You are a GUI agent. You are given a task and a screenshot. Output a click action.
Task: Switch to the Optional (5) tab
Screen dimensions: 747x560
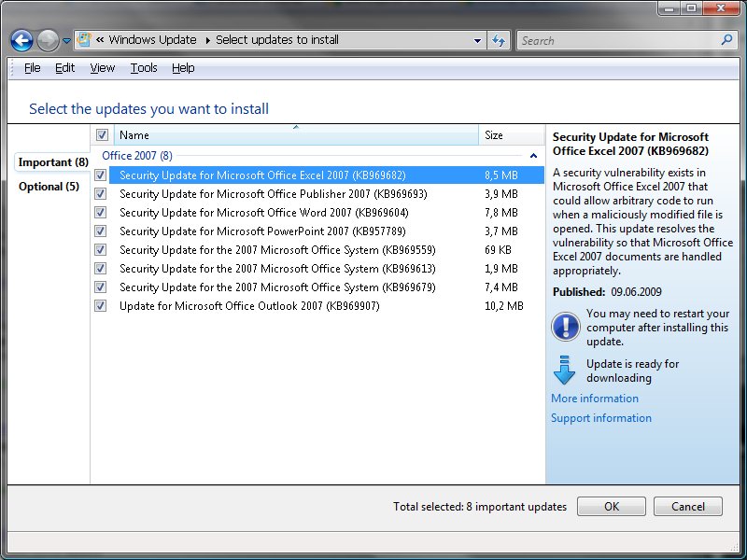pyautogui.click(x=49, y=187)
